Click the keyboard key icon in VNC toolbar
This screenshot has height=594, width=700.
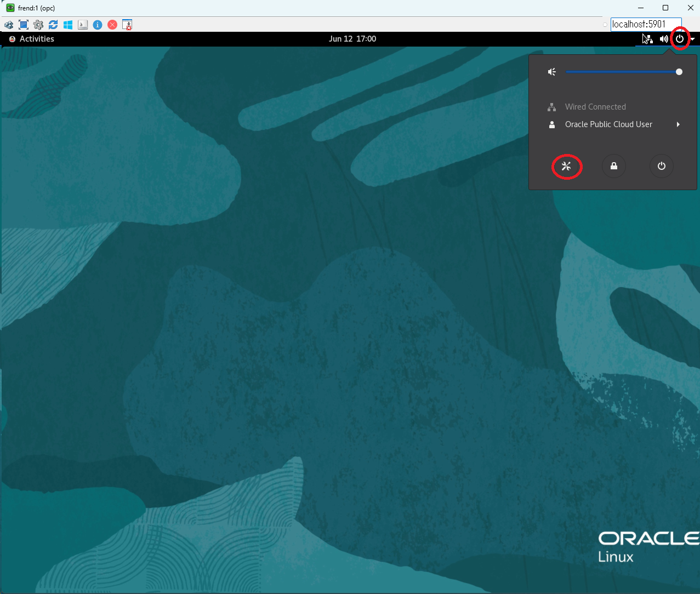point(83,25)
